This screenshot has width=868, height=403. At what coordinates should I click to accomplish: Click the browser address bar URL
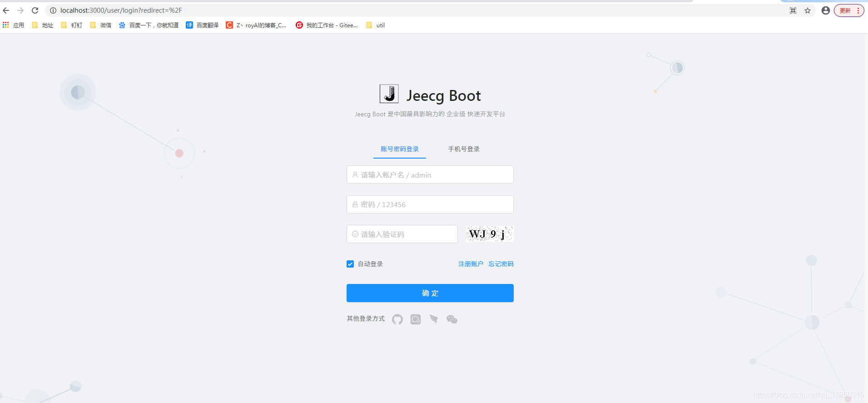121,10
